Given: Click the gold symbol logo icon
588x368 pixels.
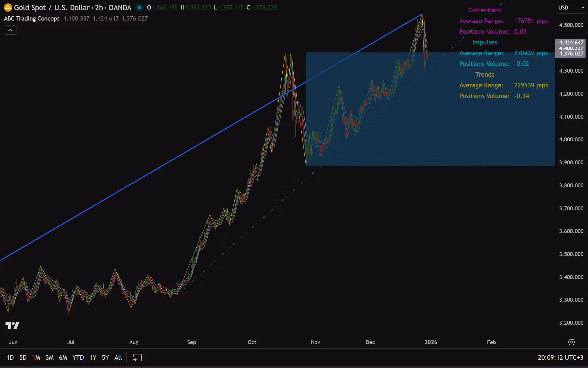Looking at the screenshot, I should [x=8, y=7].
